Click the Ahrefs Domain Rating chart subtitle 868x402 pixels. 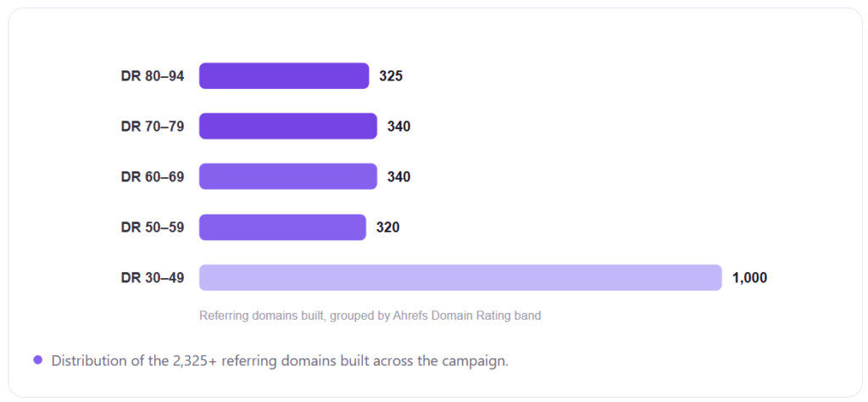pyautogui.click(x=370, y=316)
